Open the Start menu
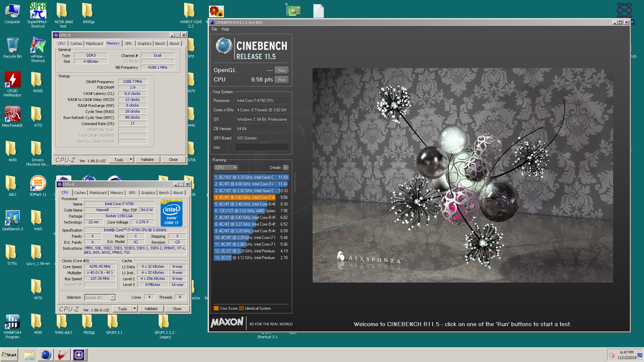Screen dimensions: 644x362 pos(9,355)
